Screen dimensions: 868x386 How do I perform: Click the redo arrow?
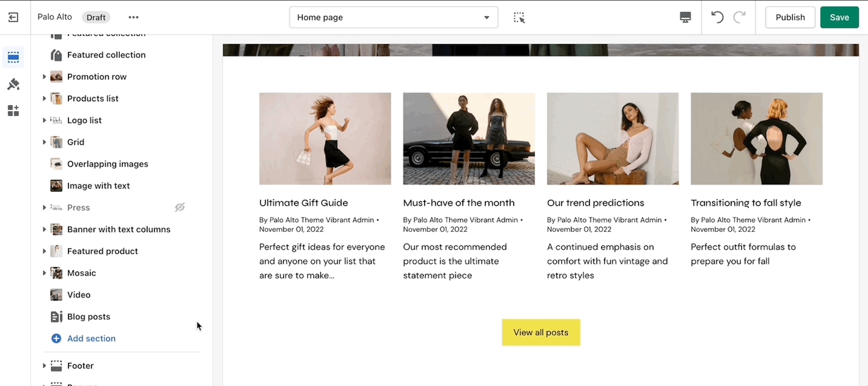point(739,17)
